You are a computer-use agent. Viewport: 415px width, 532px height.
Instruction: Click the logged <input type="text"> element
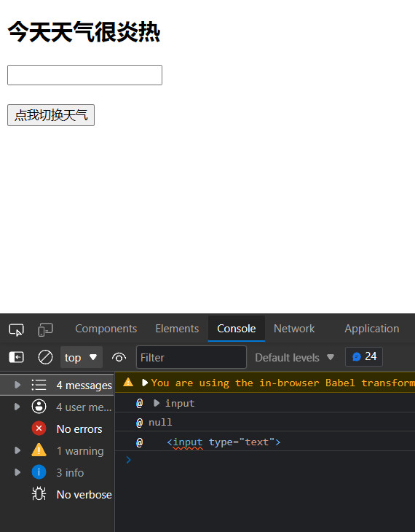click(x=224, y=442)
